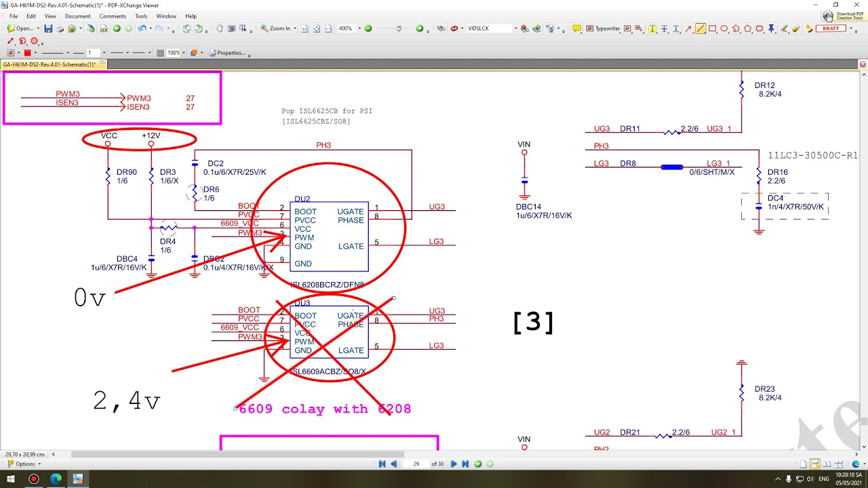The image size is (868, 488).
Task: Click the Save document icon
Action: (48, 28)
